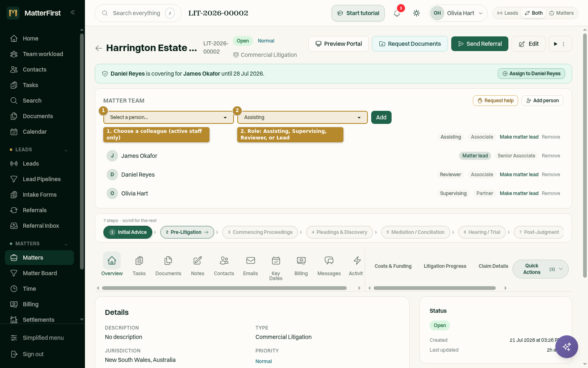
Task: Switch to the Tasks matter tab
Action: 139,266
